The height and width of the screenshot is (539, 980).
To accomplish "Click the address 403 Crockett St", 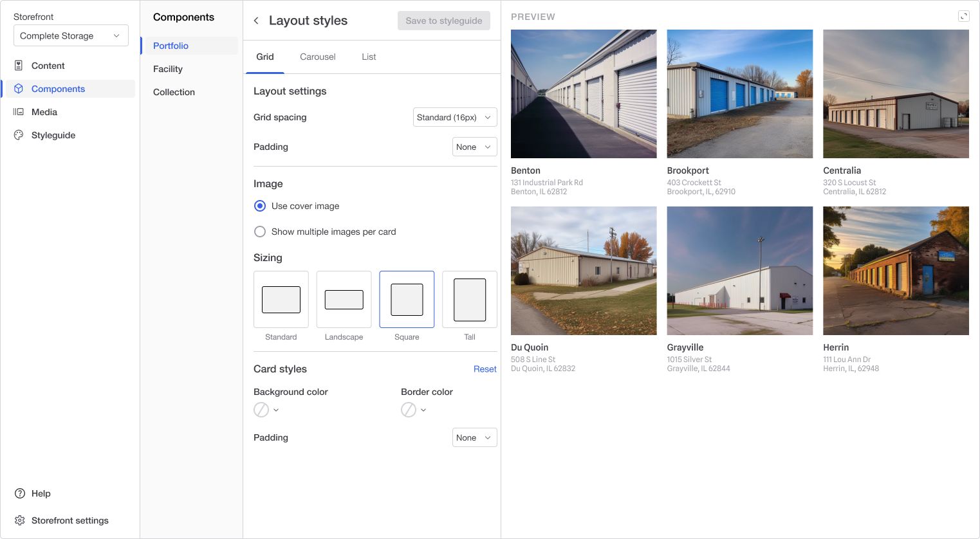I will [694, 183].
